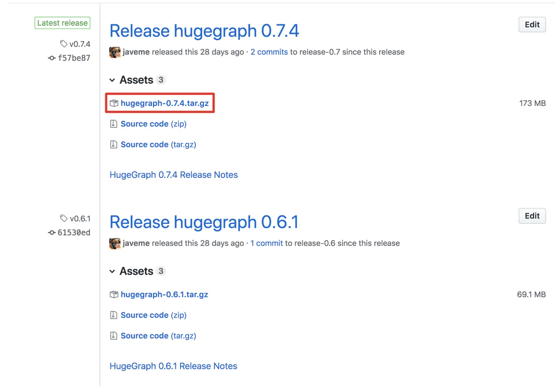Edit the Release hugegraph 0.7.4 entry
Screen dimensions: 556x392
pyautogui.click(x=532, y=24)
